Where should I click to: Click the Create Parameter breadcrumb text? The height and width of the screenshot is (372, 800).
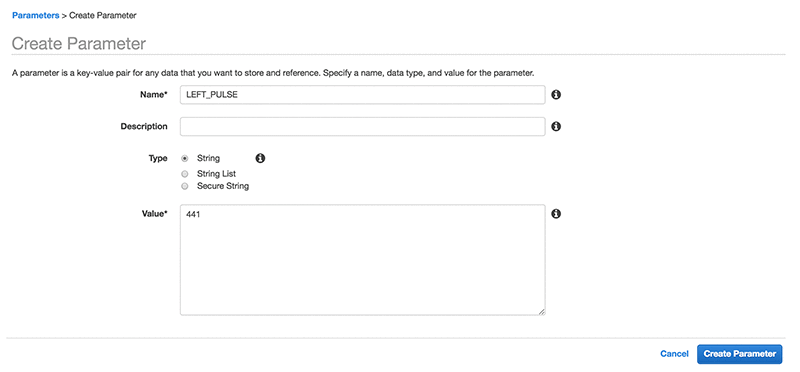[103, 15]
